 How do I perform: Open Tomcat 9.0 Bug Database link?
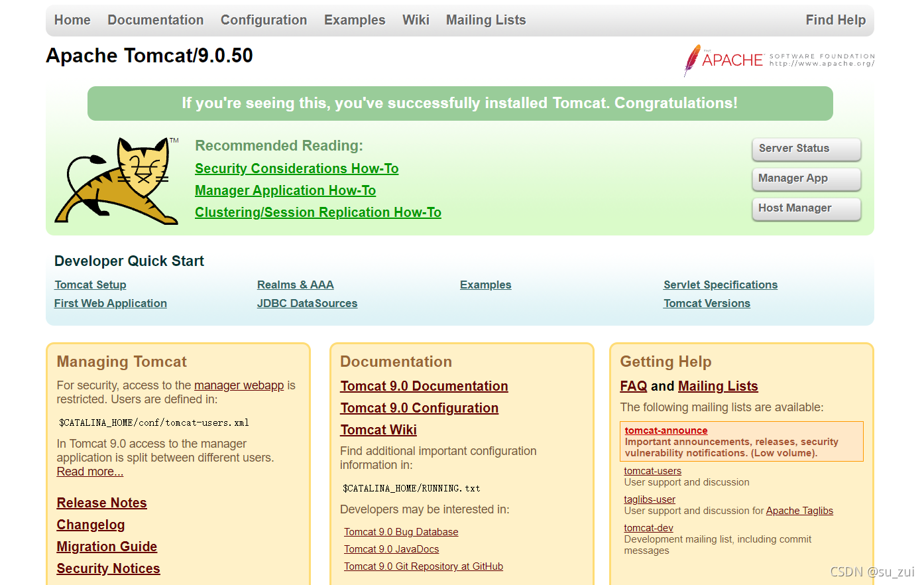point(401,532)
